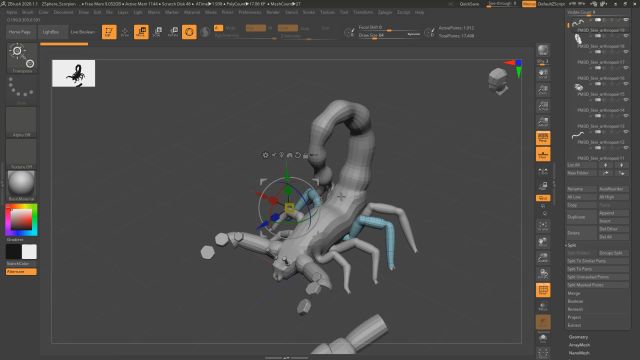Open the gizmo customize gear icon

(x=266, y=155)
